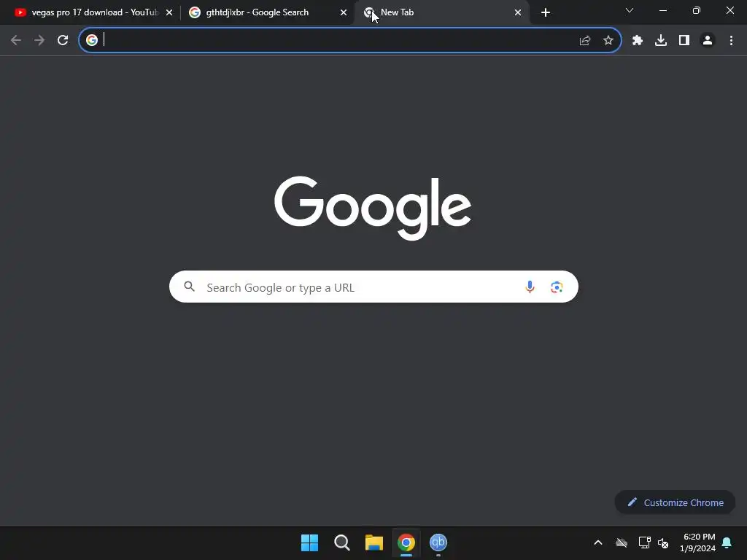Open the profile avatar menu
The width and height of the screenshot is (747, 560).
(708, 41)
